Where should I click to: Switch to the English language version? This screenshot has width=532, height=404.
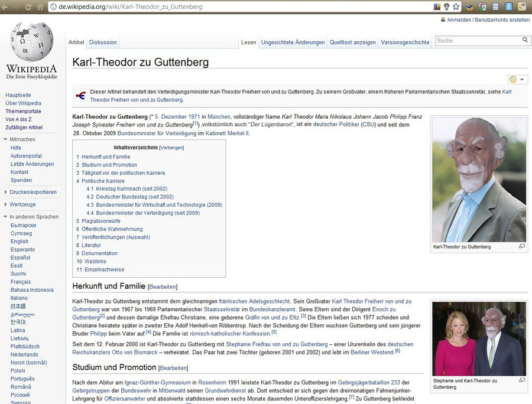[x=20, y=242]
